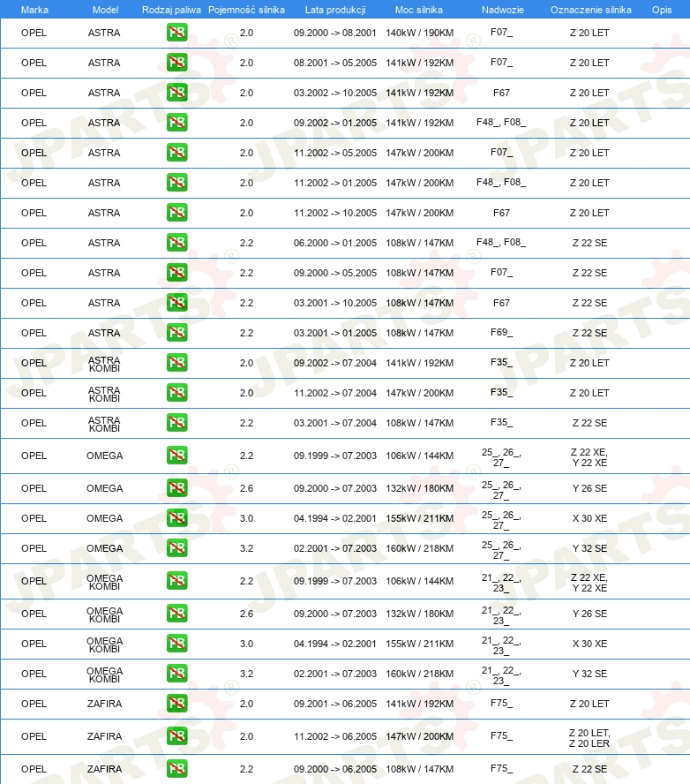Image resolution: width=690 pixels, height=784 pixels.
Task: Click petrol icon in Astra 09.2000 -> 08.2001 row
Action: 176,33
